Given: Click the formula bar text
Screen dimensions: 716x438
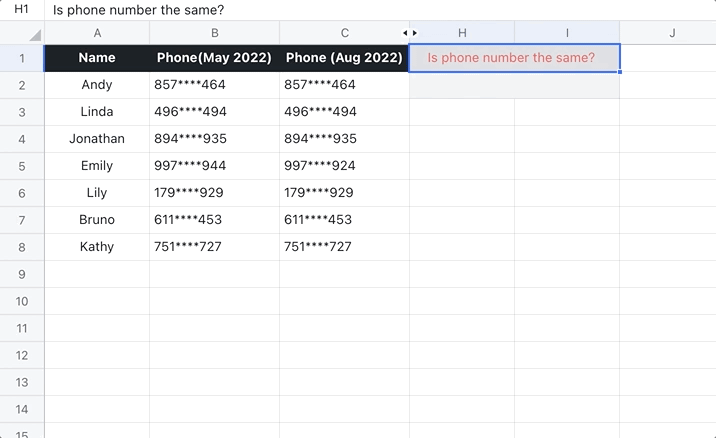Looking at the screenshot, I should pos(138,10).
